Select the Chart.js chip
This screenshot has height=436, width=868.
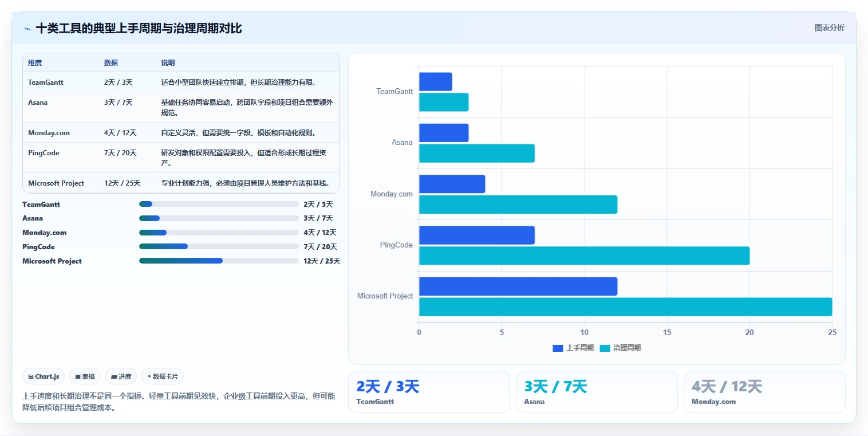pyautogui.click(x=44, y=376)
